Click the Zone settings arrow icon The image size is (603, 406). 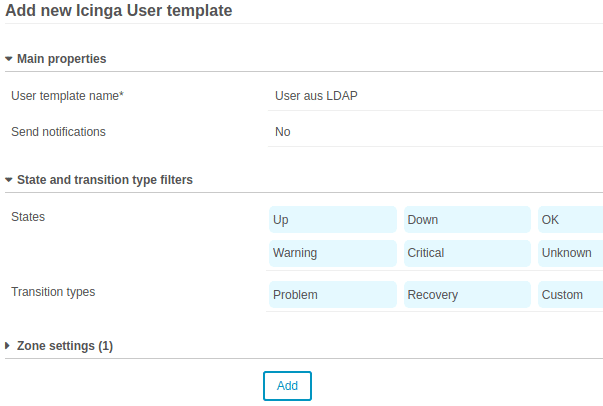[x=9, y=346]
